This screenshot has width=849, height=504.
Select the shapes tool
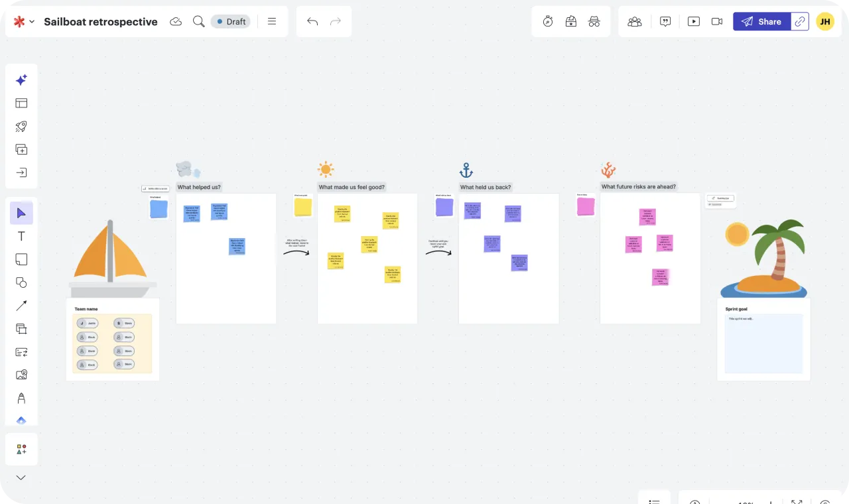coord(21,283)
